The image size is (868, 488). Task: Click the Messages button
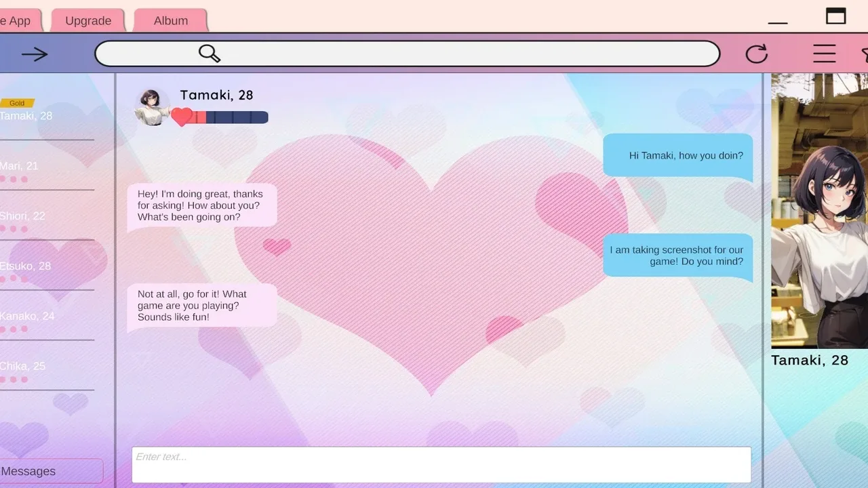point(41,471)
